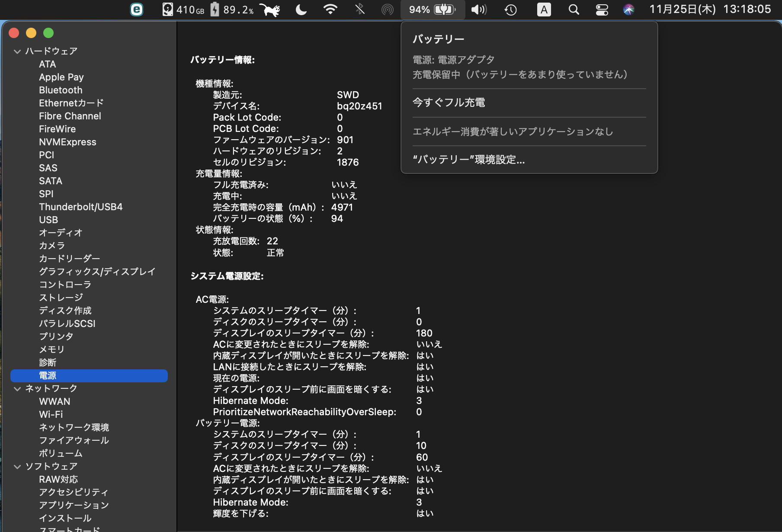Image resolution: width=782 pixels, height=532 pixels.
Task: Click the crescent moon Do Not Disturb icon
Action: (301, 10)
